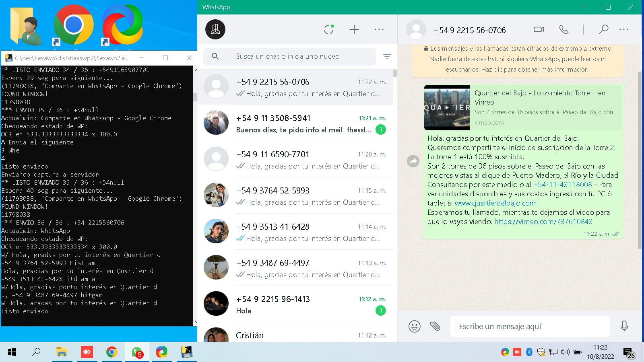Start a video call with the contact
The width and height of the screenshot is (644, 362).
click(539, 29)
